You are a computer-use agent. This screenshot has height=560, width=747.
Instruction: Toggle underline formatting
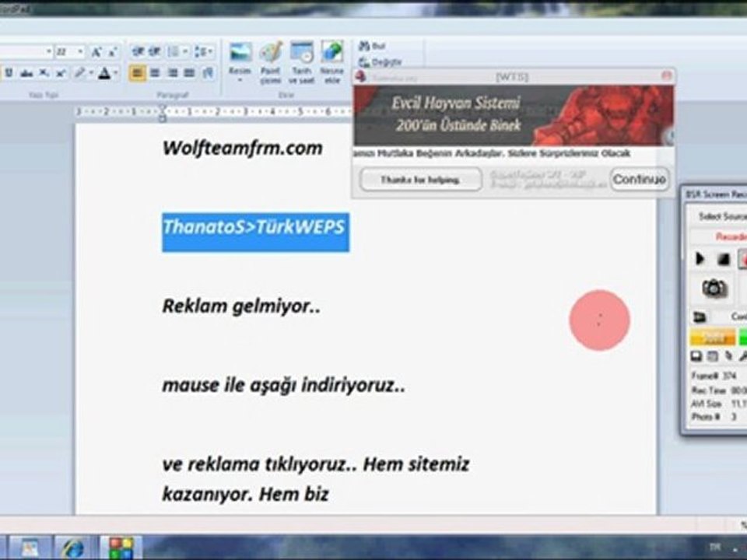[9, 73]
